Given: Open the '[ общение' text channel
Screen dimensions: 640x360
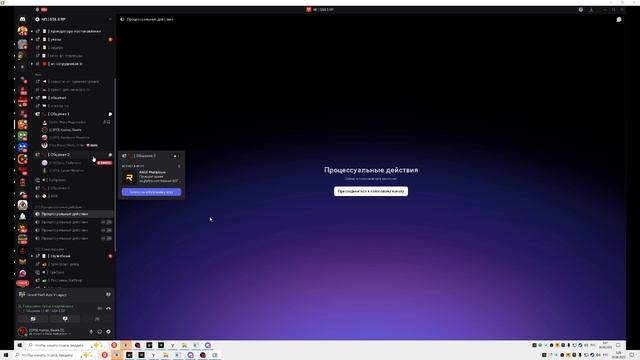Looking at the screenshot, I should pos(73,98).
